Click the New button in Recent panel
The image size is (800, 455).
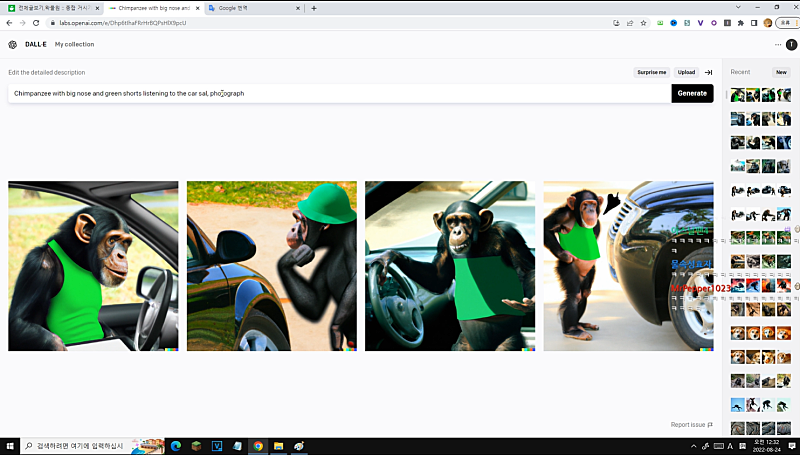pyautogui.click(x=780, y=72)
